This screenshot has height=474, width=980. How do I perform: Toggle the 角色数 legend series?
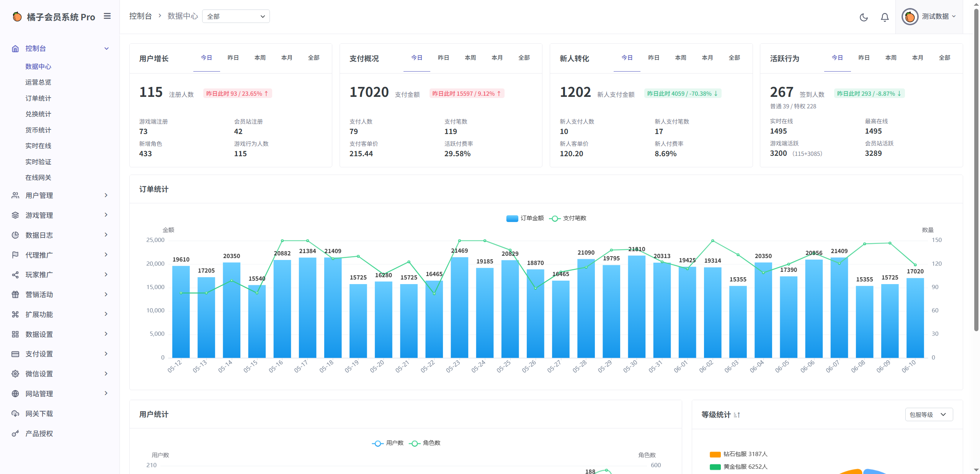coord(425,443)
